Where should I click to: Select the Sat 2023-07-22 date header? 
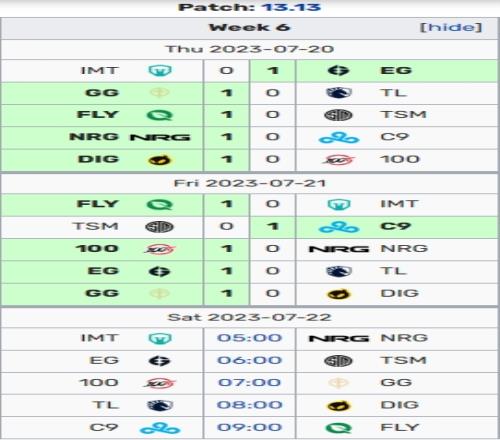click(x=250, y=317)
